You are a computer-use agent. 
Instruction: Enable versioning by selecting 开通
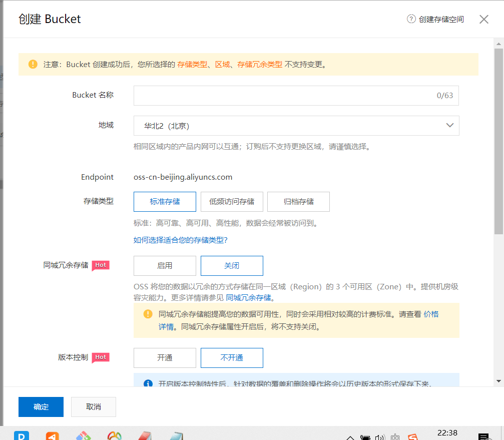point(165,357)
